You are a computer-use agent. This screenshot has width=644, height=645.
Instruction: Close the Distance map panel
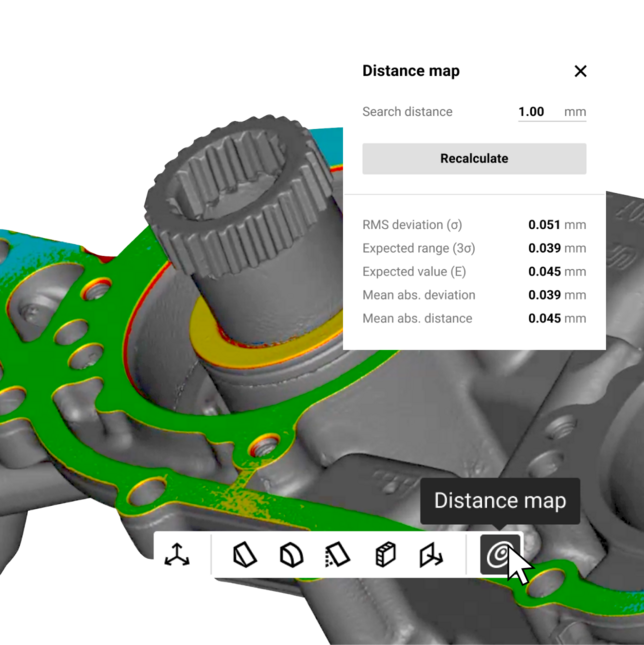coord(580,71)
